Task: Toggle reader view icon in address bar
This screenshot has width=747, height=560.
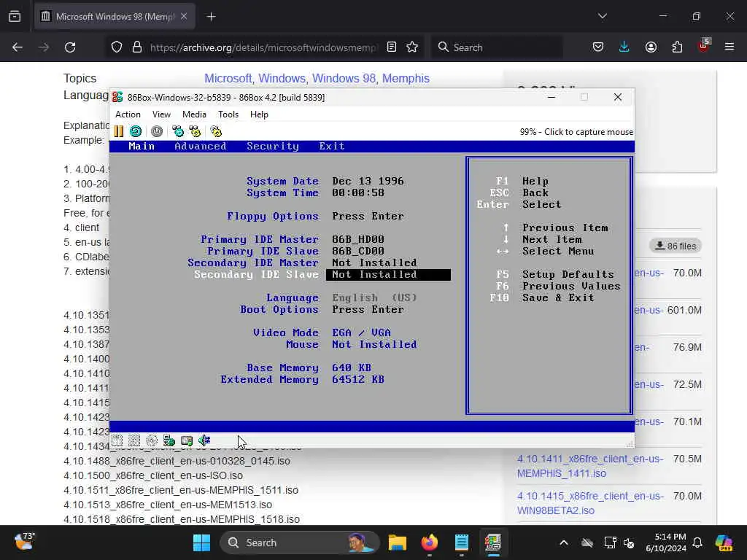Action: click(x=392, y=47)
